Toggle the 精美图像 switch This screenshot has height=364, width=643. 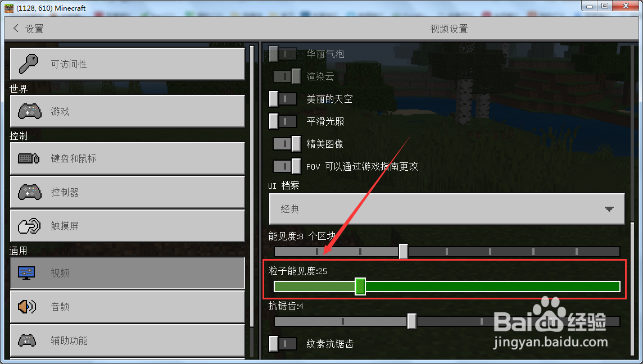click(x=287, y=144)
